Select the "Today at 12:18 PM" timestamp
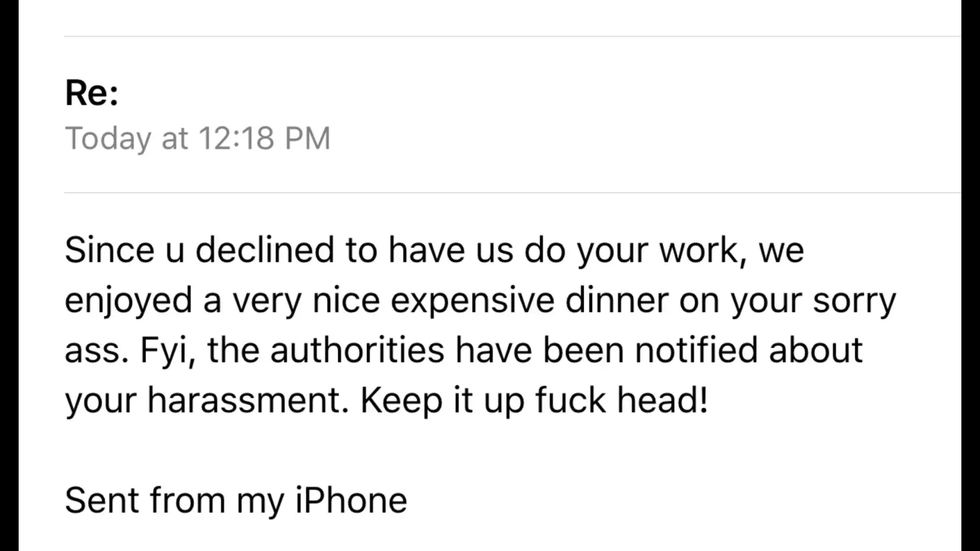Screen dimensions: 980x551 [x=197, y=138]
